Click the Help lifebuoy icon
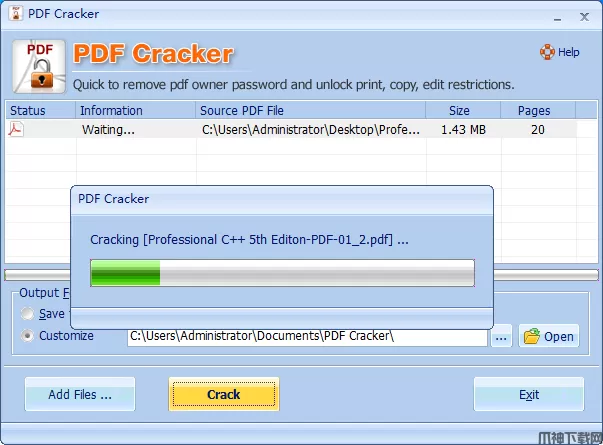The height and width of the screenshot is (445, 603). tap(547, 52)
